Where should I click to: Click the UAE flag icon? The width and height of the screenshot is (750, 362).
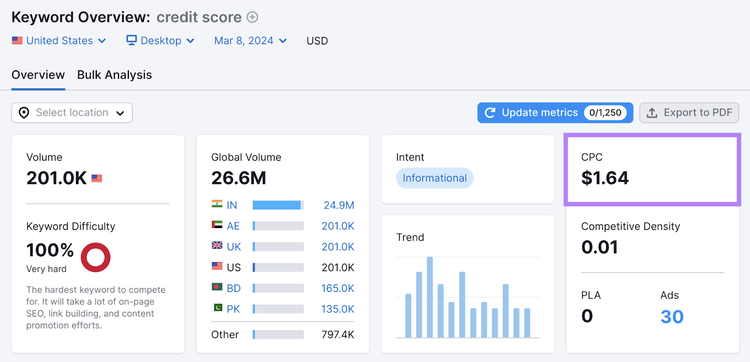click(x=217, y=224)
